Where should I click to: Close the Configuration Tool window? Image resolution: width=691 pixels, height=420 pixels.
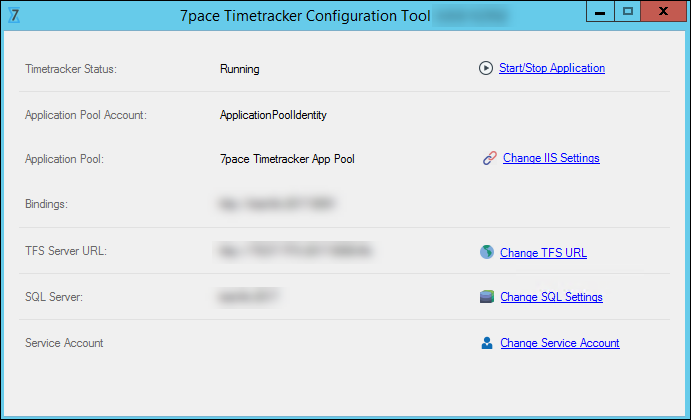coord(663,11)
